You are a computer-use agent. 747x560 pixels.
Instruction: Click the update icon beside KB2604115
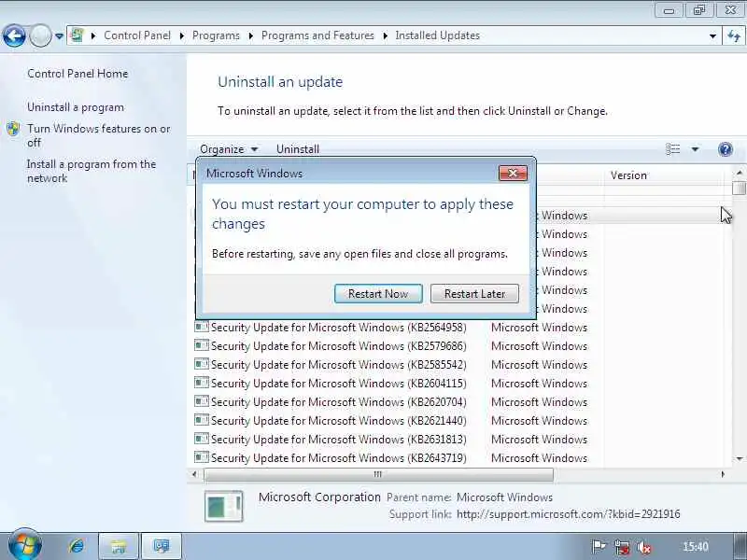(x=202, y=383)
